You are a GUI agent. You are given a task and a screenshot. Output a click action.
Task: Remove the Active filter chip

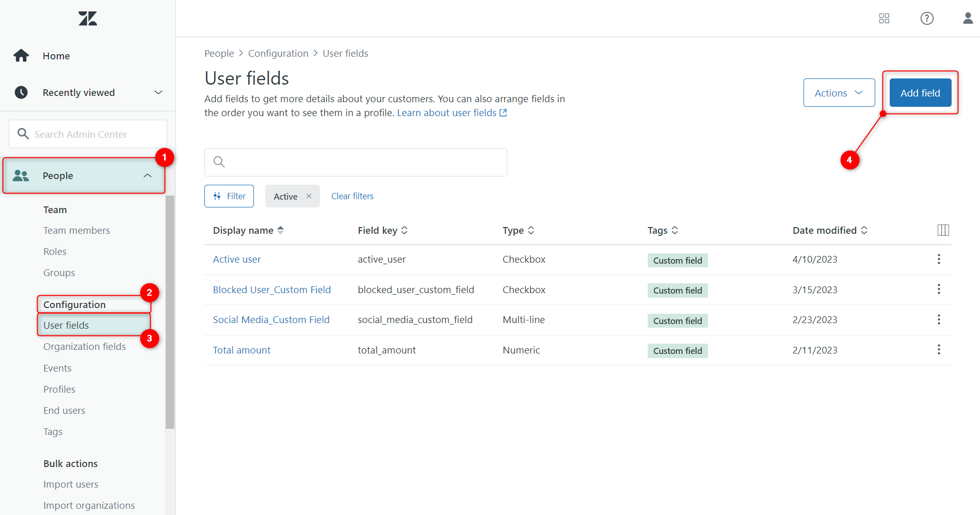tap(309, 196)
